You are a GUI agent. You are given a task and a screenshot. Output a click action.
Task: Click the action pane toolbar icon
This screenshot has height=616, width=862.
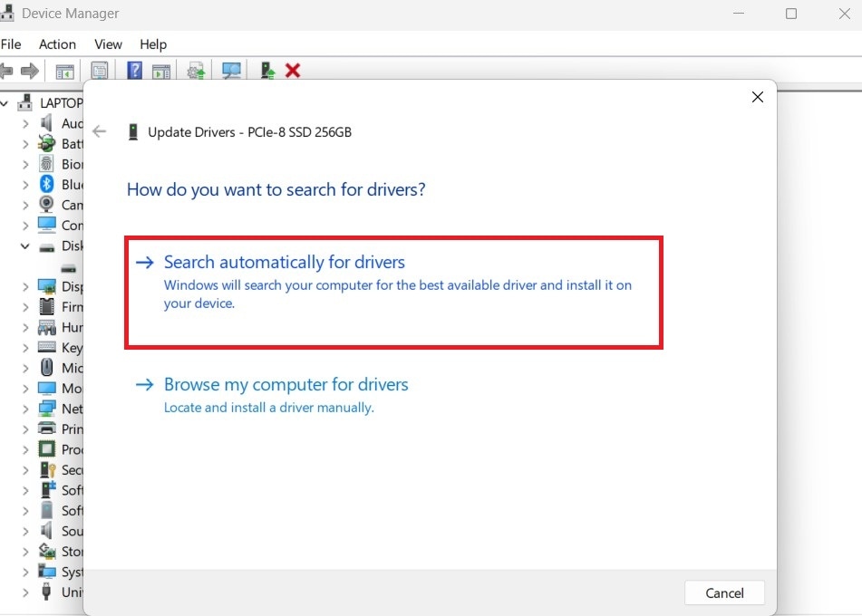coord(161,72)
